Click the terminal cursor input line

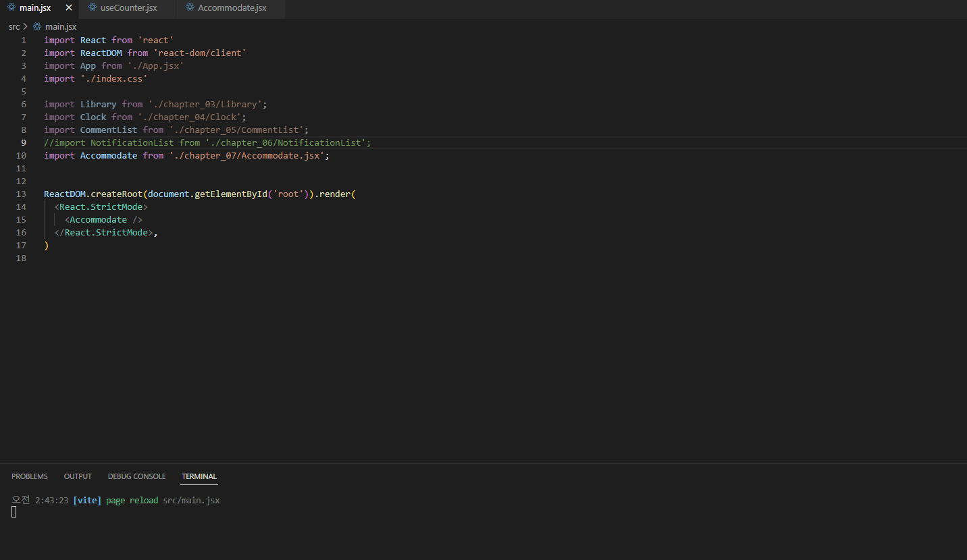pyautogui.click(x=14, y=512)
